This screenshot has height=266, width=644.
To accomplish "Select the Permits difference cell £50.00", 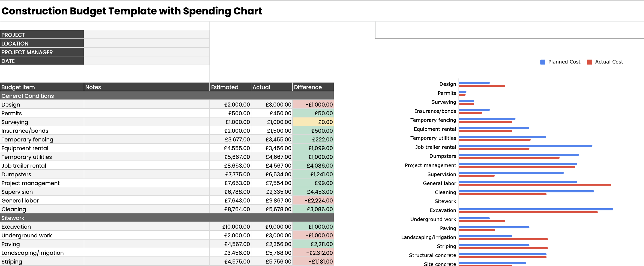I will click(313, 113).
